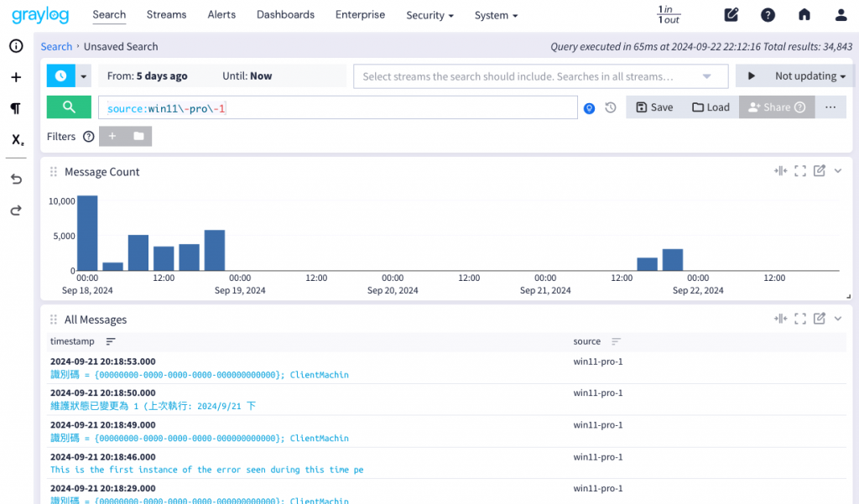
Task: Sort messages by the source column icon
Action: 616,341
